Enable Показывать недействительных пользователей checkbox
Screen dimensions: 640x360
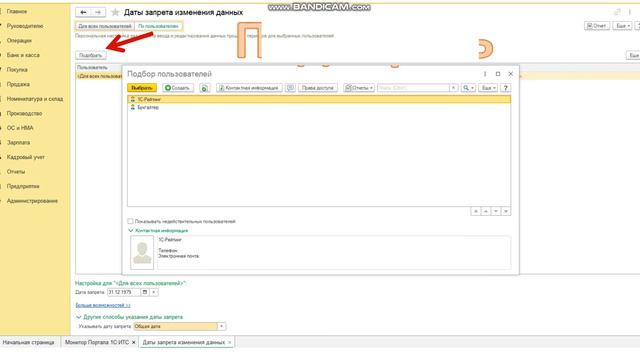[130, 221]
